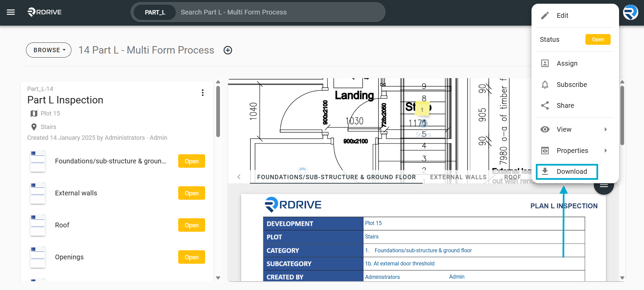644x290 pixels.
Task: Click the Open status badge in menu
Action: 598,39
